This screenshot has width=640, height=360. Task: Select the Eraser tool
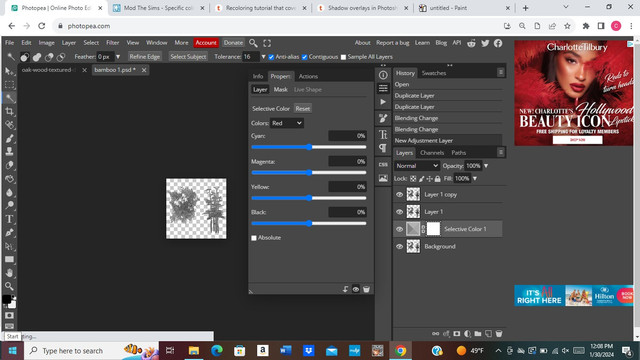pyautogui.click(x=9, y=165)
